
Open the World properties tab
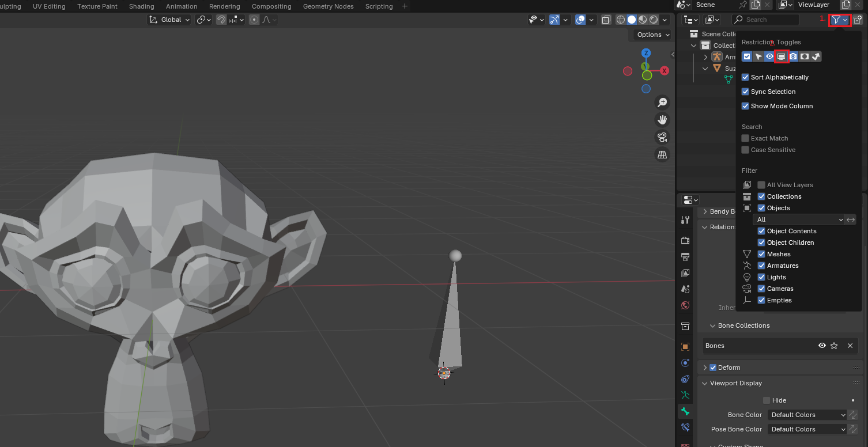pos(685,305)
